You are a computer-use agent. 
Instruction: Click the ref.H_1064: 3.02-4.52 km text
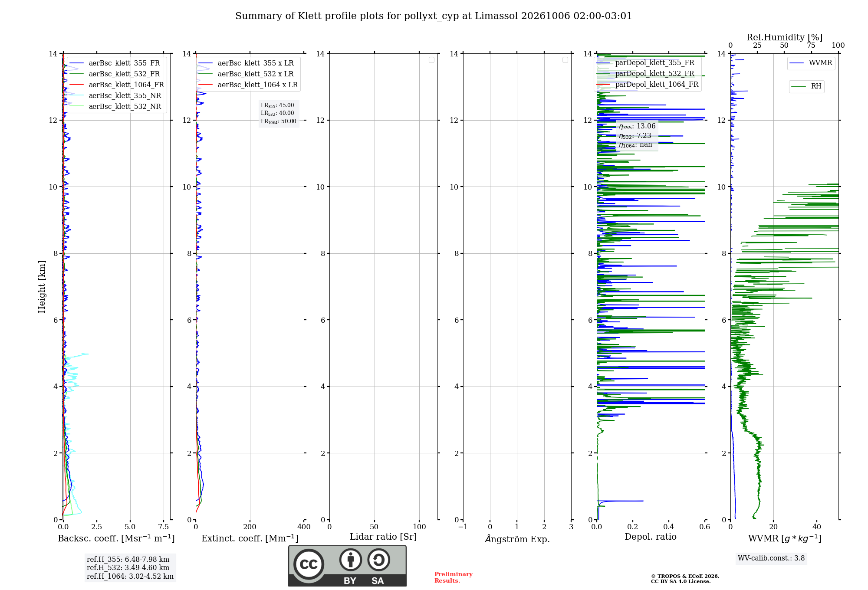[130, 577]
